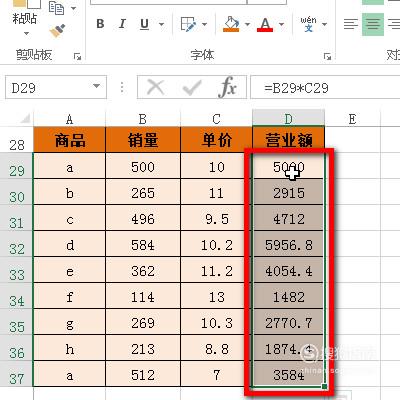Open Font Color dropdown arrow
The width and height of the screenshot is (400, 400).
point(282,24)
